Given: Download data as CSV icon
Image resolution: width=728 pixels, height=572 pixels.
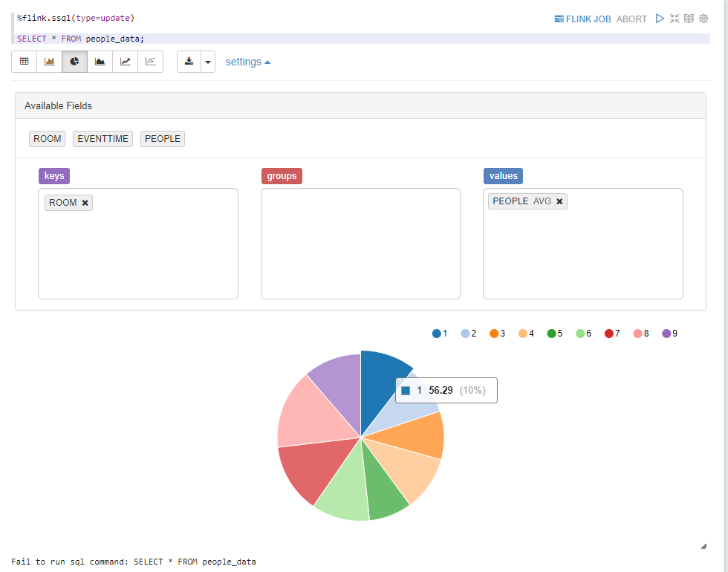Looking at the screenshot, I should coord(189,62).
